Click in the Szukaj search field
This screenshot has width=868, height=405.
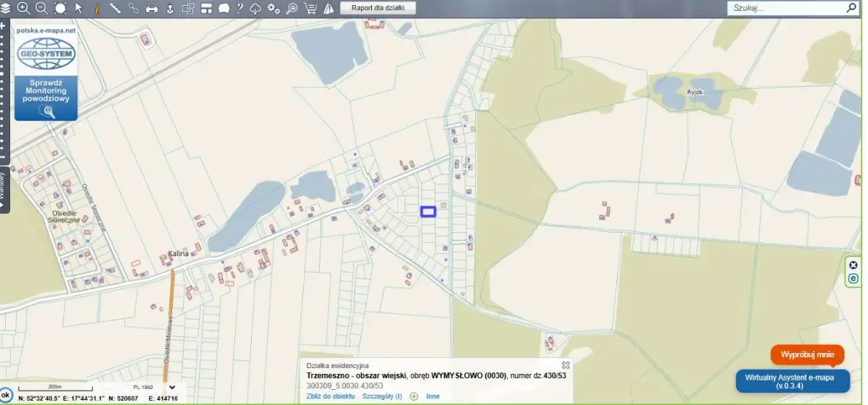[x=785, y=9]
